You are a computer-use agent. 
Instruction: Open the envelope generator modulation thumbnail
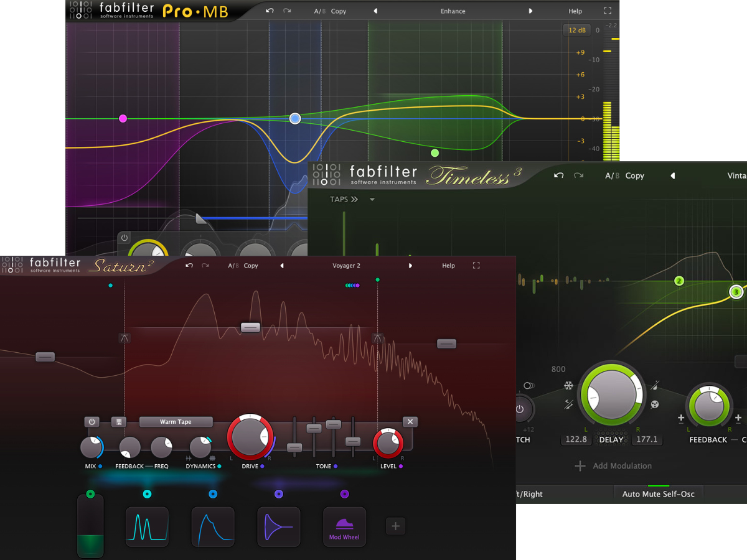tap(213, 526)
